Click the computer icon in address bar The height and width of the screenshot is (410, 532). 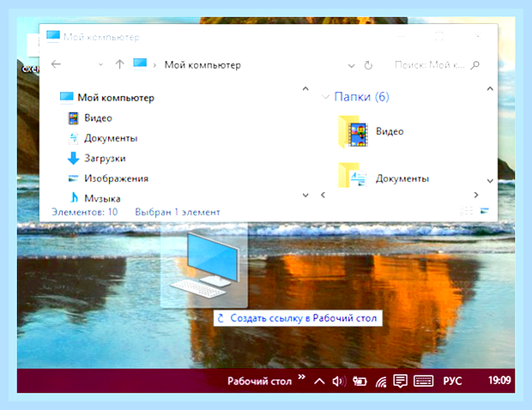click(x=140, y=64)
